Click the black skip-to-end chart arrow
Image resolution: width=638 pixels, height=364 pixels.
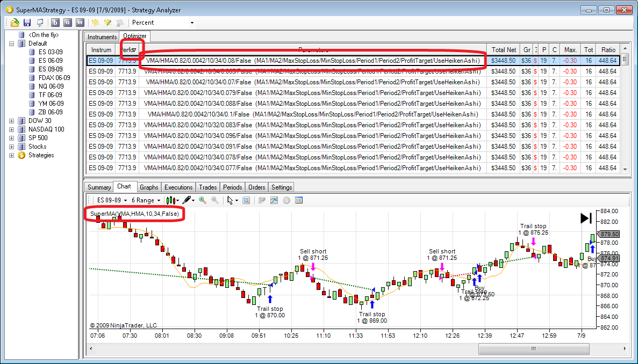click(586, 218)
